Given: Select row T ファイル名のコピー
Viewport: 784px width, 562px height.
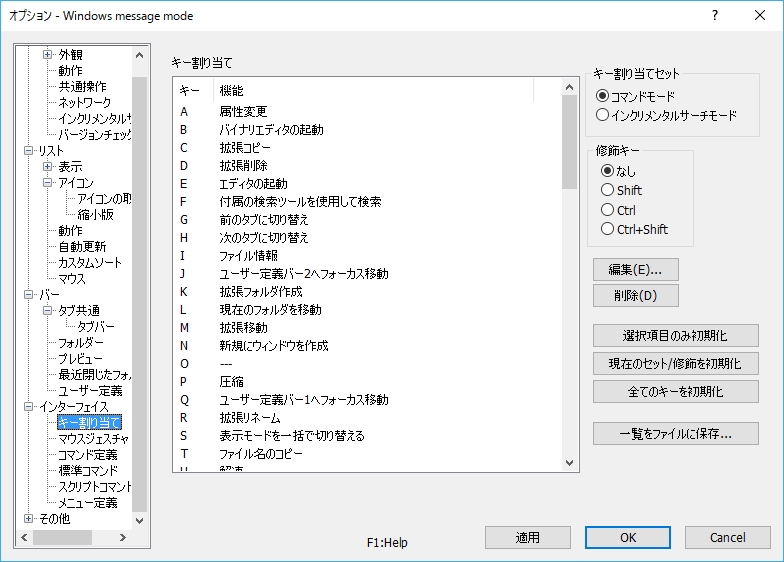Looking at the screenshot, I should pos(368,454).
